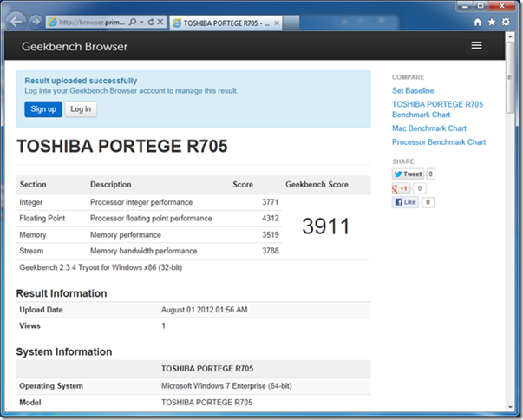Click the Facebook Like button
523x420 pixels.
(x=405, y=202)
